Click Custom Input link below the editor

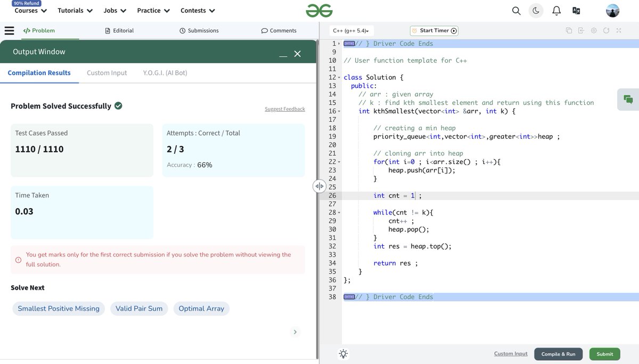[x=511, y=353]
